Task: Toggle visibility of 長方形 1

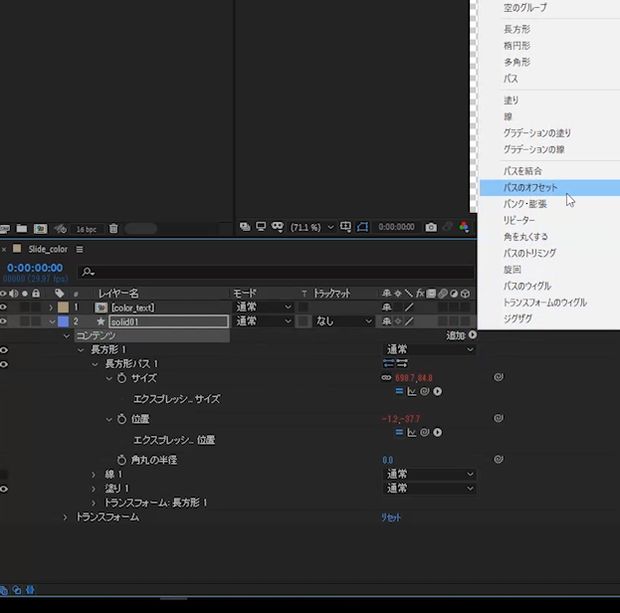Action: (4, 350)
